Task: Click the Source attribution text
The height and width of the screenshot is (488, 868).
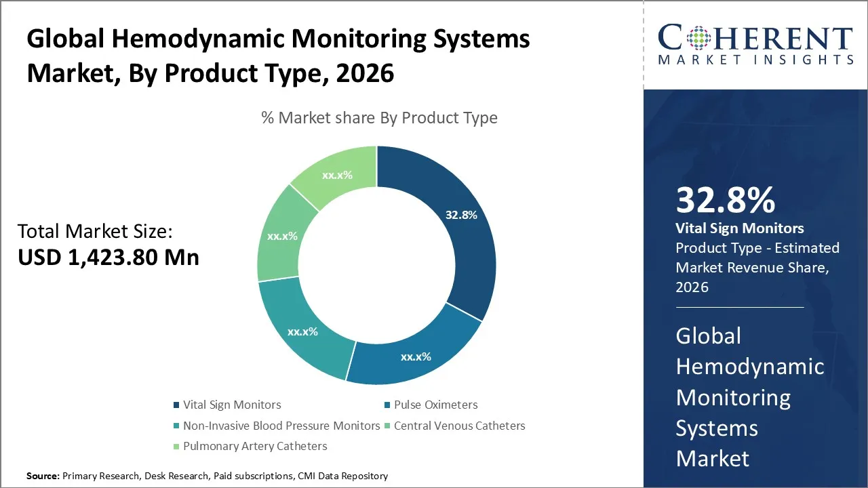Action: [207, 476]
